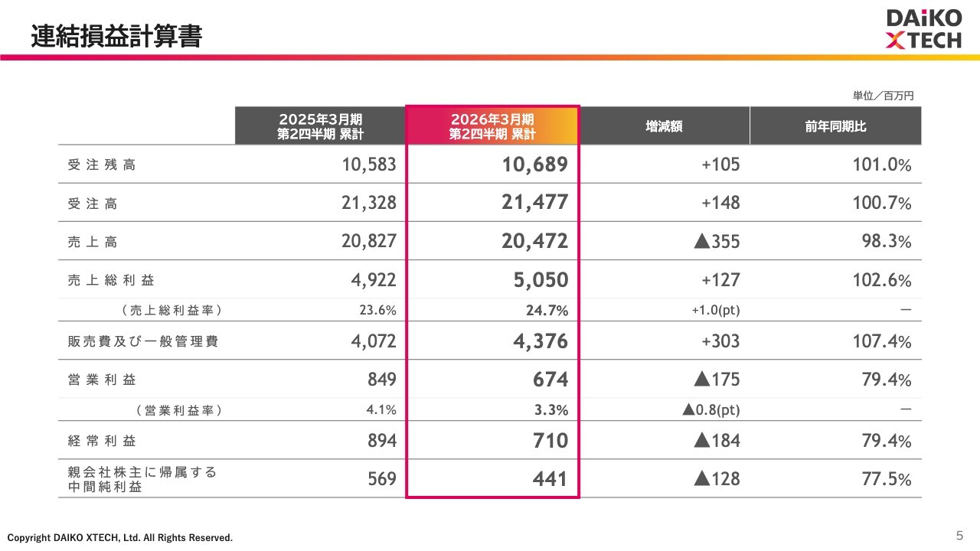Click the 親会社株主に帰属する中間純利益 row label
Image resolution: width=980 pixels, height=551 pixels.
pos(143,479)
